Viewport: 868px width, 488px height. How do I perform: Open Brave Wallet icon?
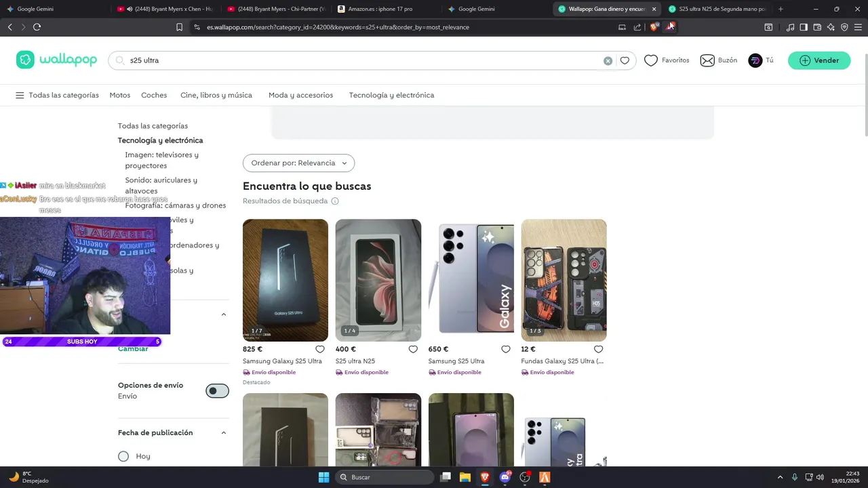[817, 27]
